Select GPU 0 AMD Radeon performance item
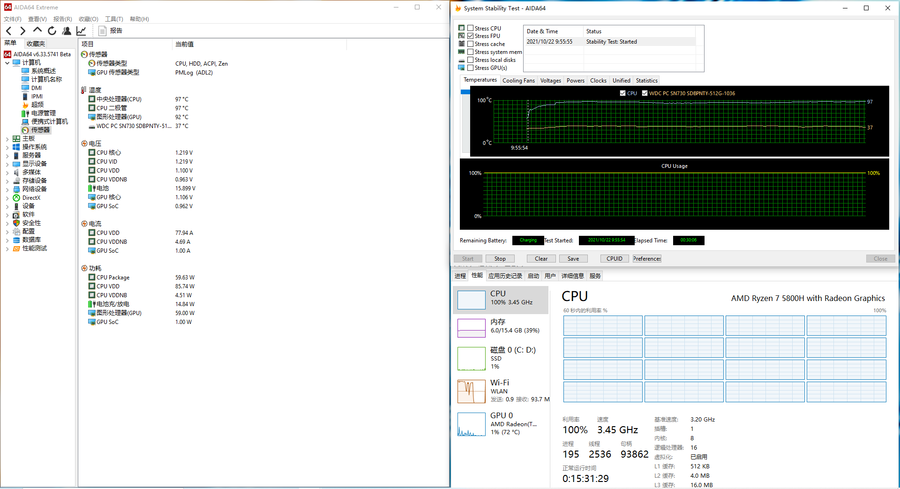The image size is (900, 489). [503, 424]
